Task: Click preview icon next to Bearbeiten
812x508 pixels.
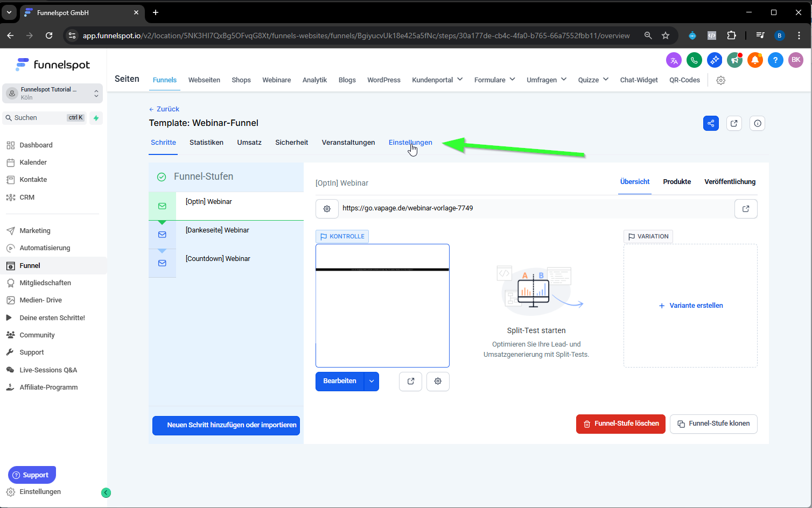Action: 411,381
